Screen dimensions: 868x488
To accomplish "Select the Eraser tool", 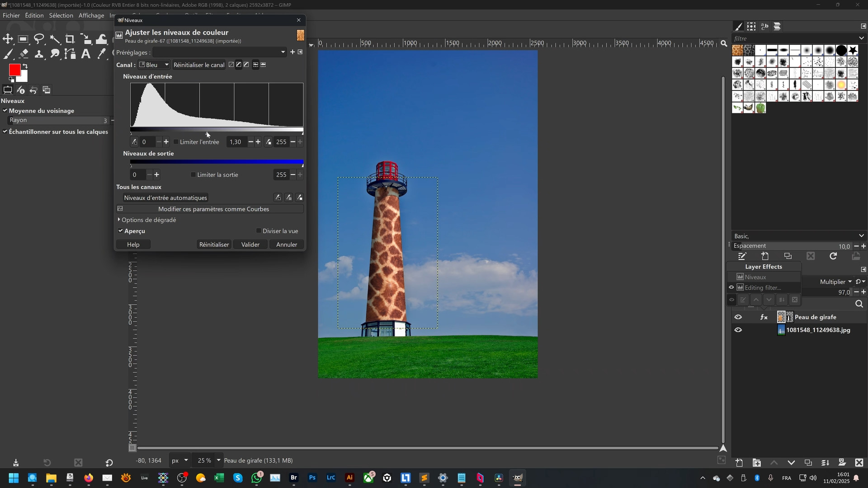I will click(x=24, y=54).
